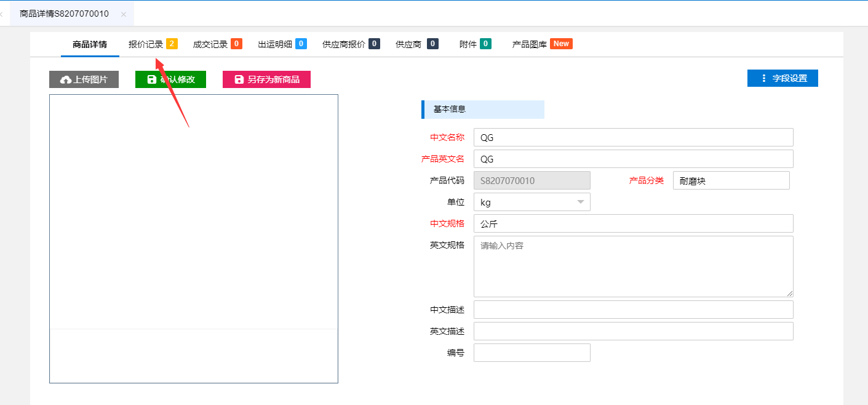
Task: Close the 商品详情S8207070010 page tab
Action: [124, 14]
